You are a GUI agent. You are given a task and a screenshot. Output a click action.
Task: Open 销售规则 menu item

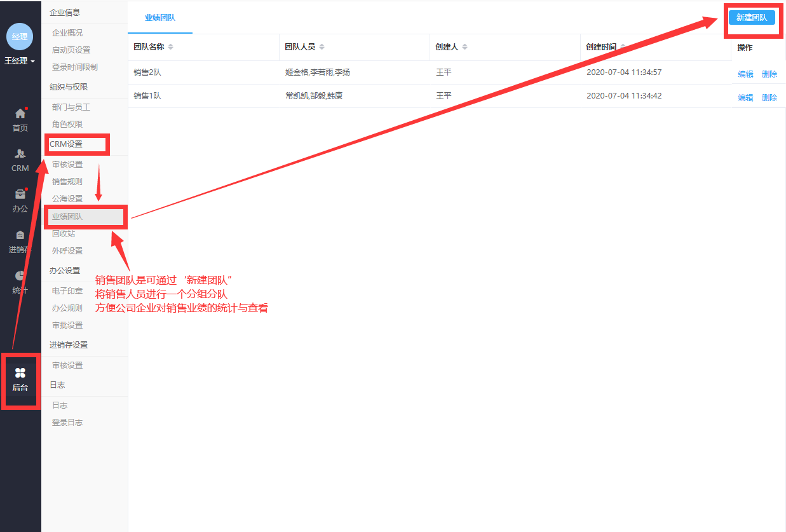coord(67,182)
